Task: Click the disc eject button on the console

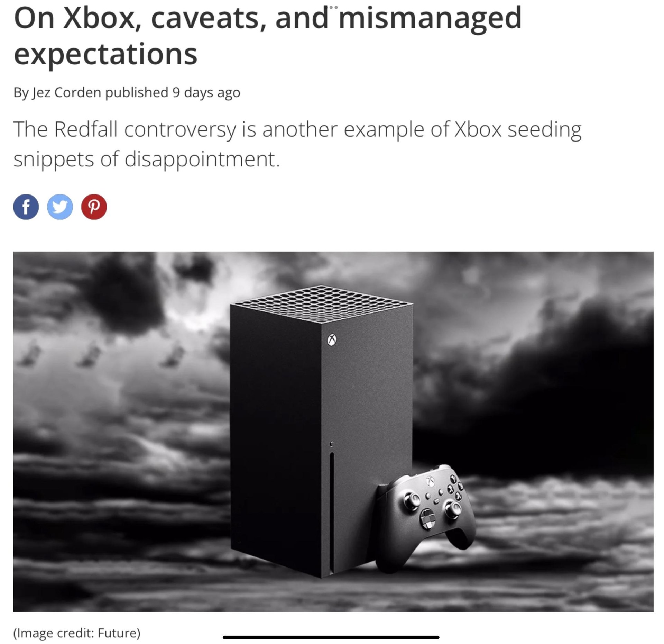Action: coord(332,443)
